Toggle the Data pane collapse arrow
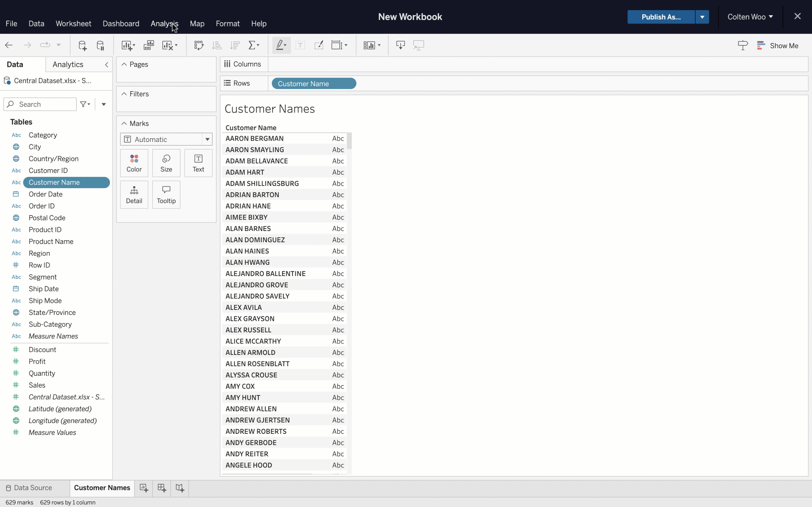Viewport: 812px width, 507px height. [106, 64]
